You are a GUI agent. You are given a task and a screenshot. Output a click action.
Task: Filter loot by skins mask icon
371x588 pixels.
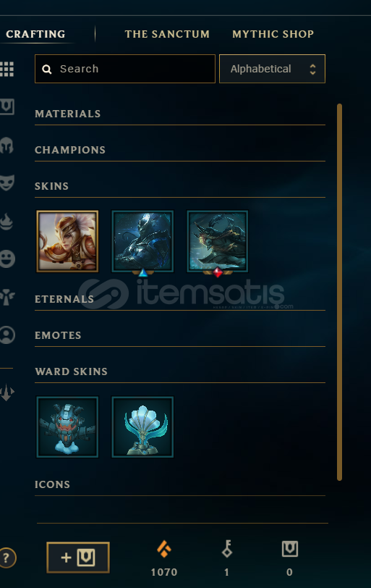click(x=7, y=182)
